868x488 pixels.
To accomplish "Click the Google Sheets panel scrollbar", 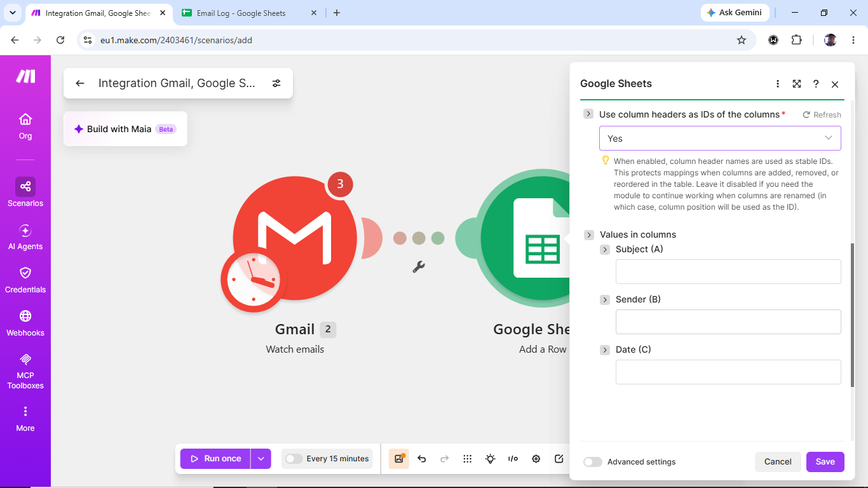I will pos(852,315).
